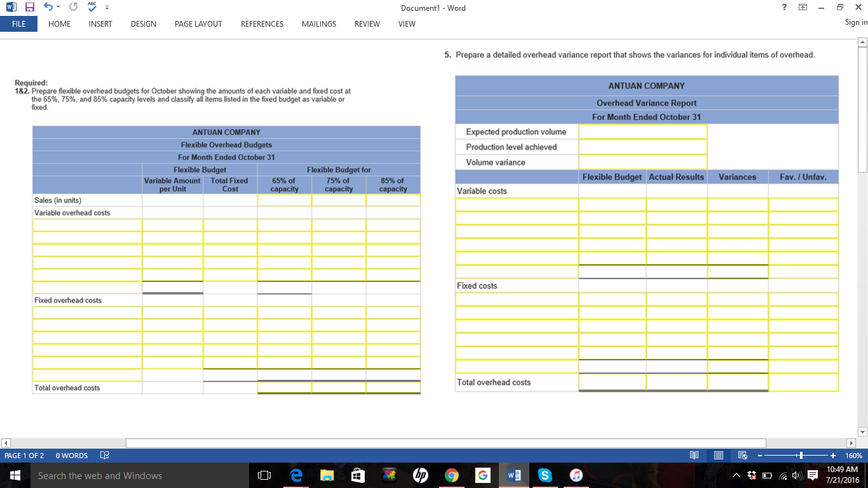
Task: Click the horizontal scrollbar thumb
Action: coord(446,442)
